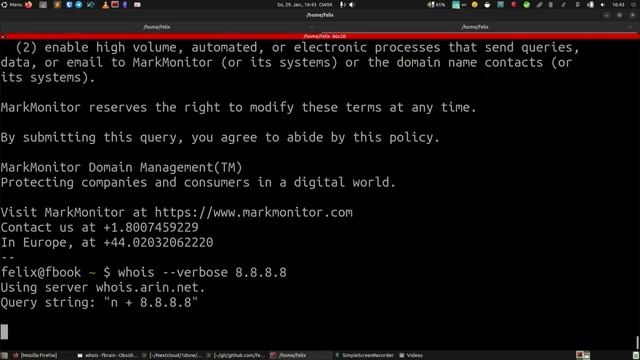Click the red round tray icon
640x360 pixels.
[x=514, y=4]
